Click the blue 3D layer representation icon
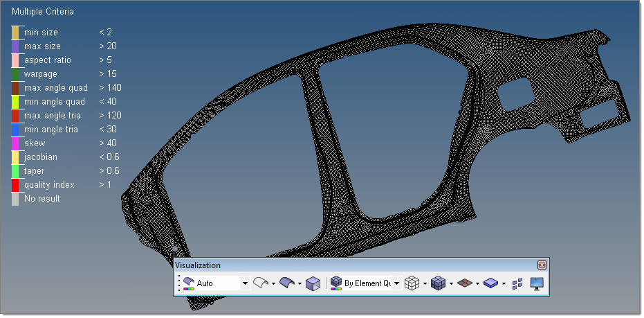Image resolution: width=644 pixels, height=318 pixels. click(x=490, y=283)
